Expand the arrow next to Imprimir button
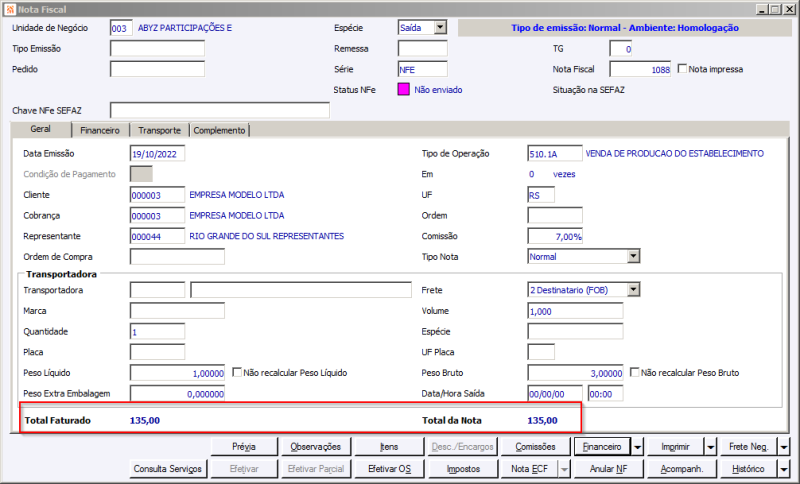Screen dimensions: 800x484 [x=711, y=447]
